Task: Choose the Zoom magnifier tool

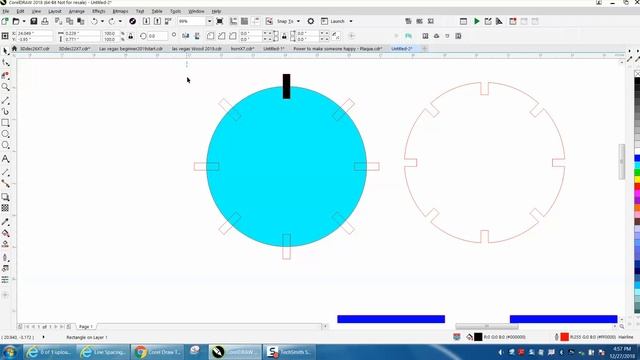Action: tap(5, 87)
